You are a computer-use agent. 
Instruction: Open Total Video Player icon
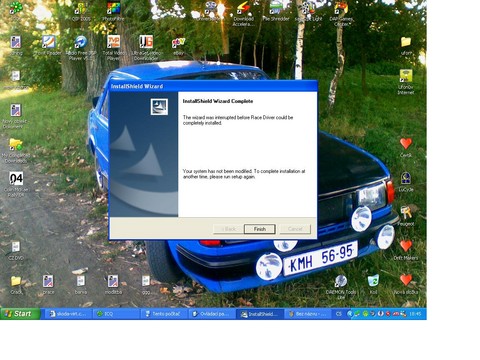coord(114,47)
